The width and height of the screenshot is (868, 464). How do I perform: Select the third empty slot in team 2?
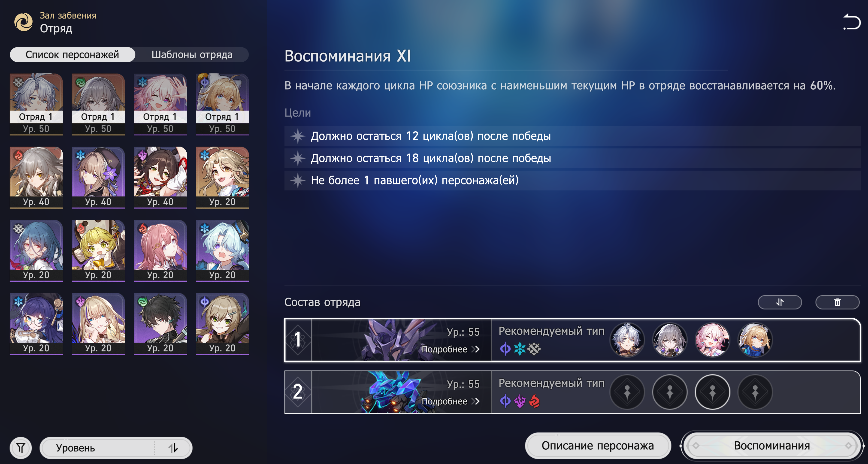click(x=712, y=392)
